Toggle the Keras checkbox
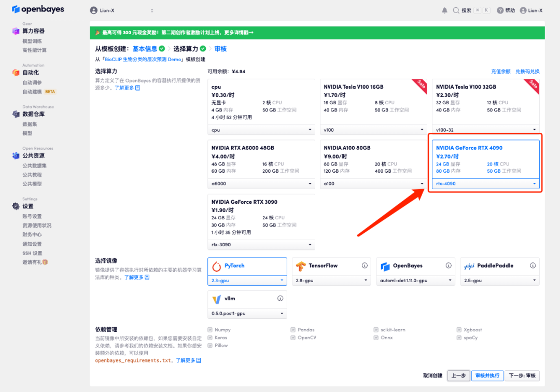Viewport: 560px width, 392px height. 210,338
